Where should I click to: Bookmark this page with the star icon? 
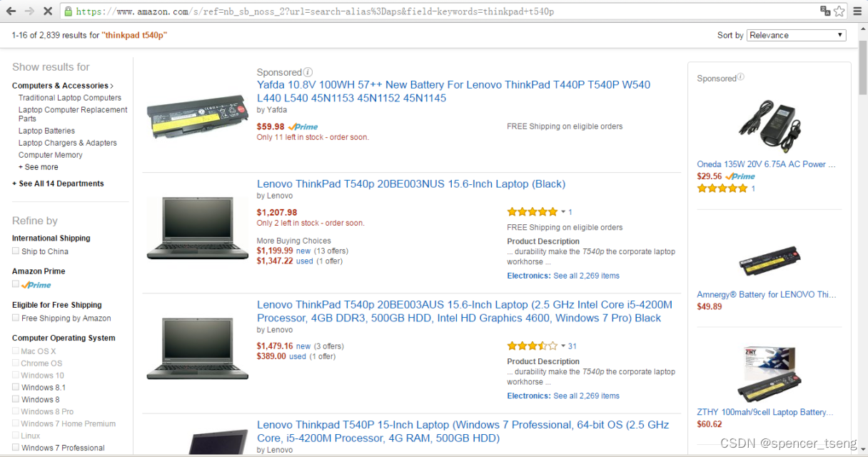pos(839,11)
